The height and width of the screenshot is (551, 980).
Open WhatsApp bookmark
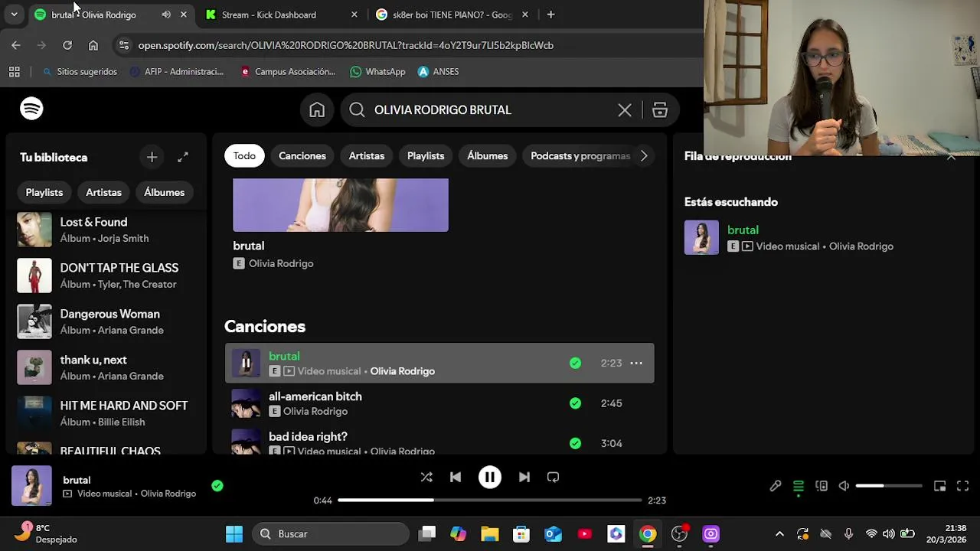click(x=377, y=71)
